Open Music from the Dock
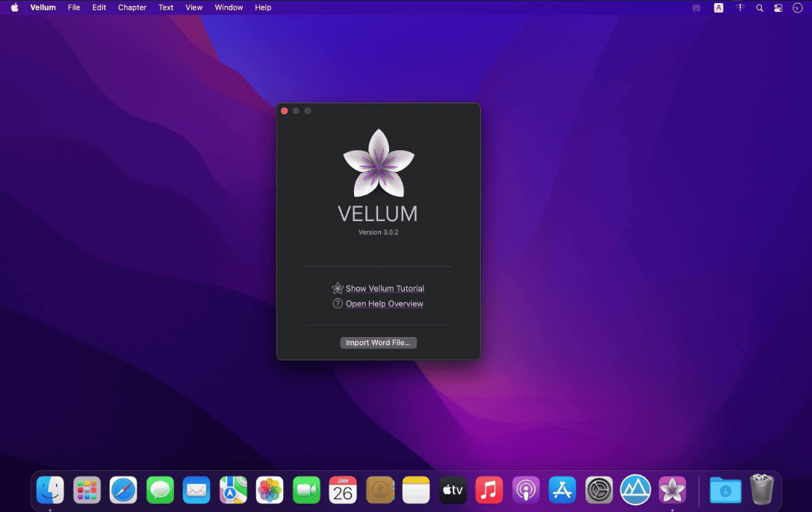 pyautogui.click(x=489, y=490)
